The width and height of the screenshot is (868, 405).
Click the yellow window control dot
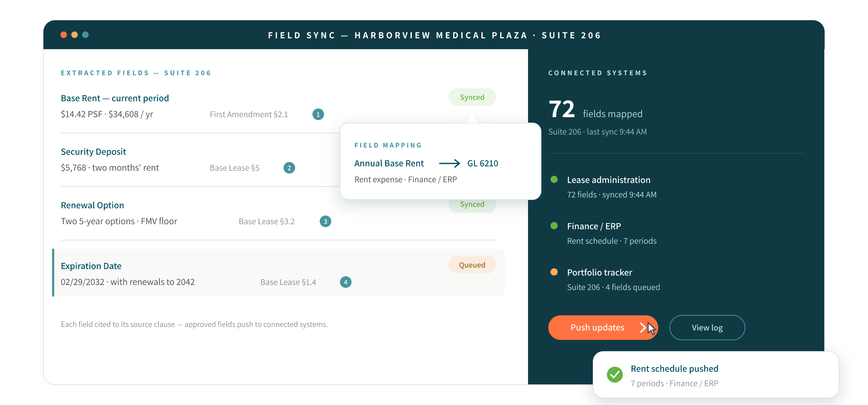(x=75, y=35)
